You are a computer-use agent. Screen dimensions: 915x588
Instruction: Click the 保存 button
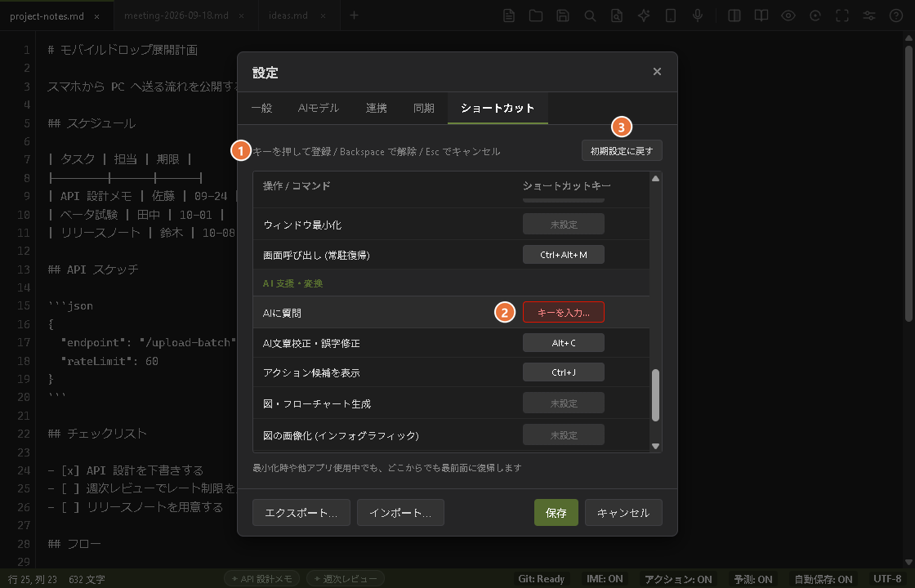556,512
